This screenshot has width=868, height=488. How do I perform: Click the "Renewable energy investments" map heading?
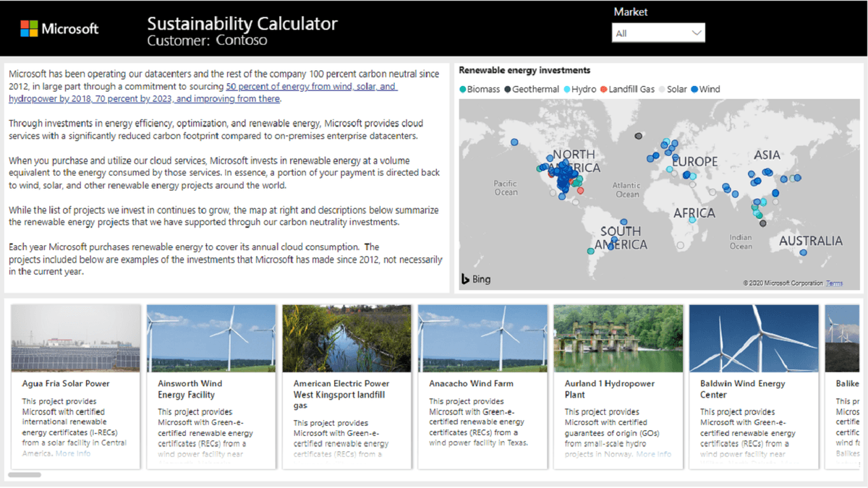point(525,70)
